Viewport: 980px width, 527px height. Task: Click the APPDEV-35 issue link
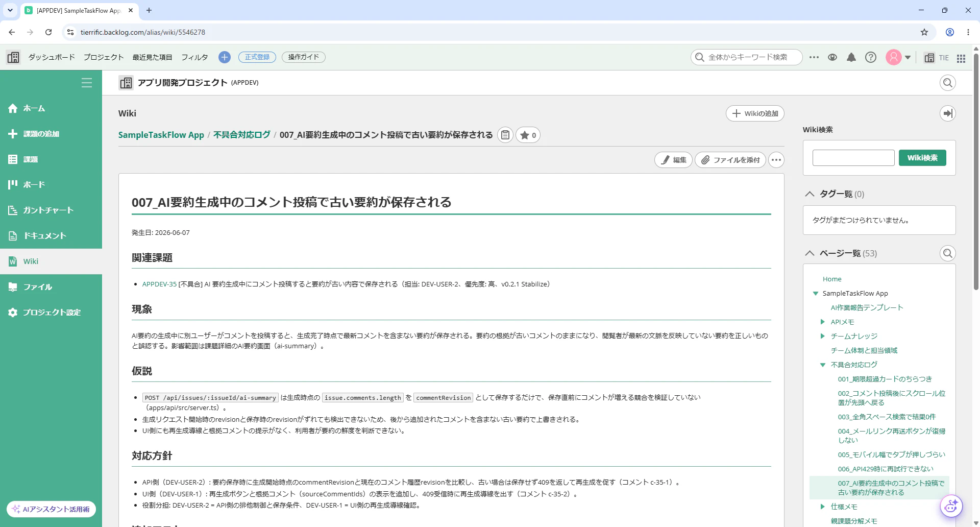(x=159, y=284)
